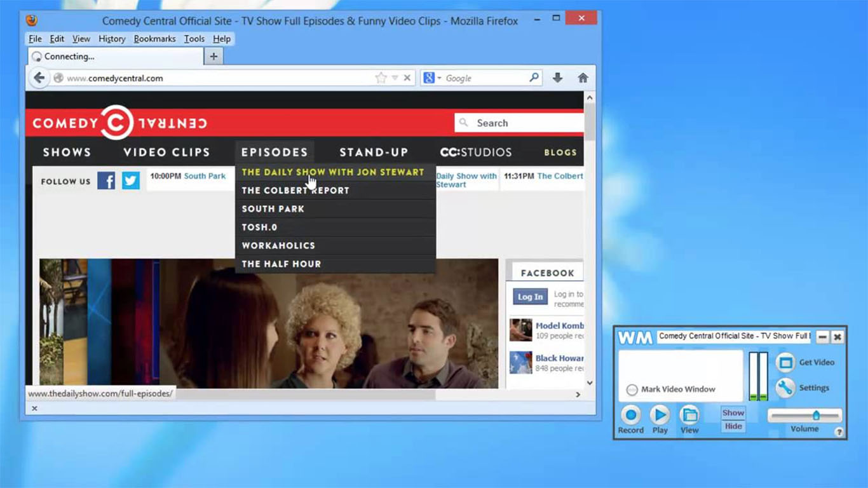Click the WM Record button
This screenshot has width=868, height=488.
tap(631, 416)
